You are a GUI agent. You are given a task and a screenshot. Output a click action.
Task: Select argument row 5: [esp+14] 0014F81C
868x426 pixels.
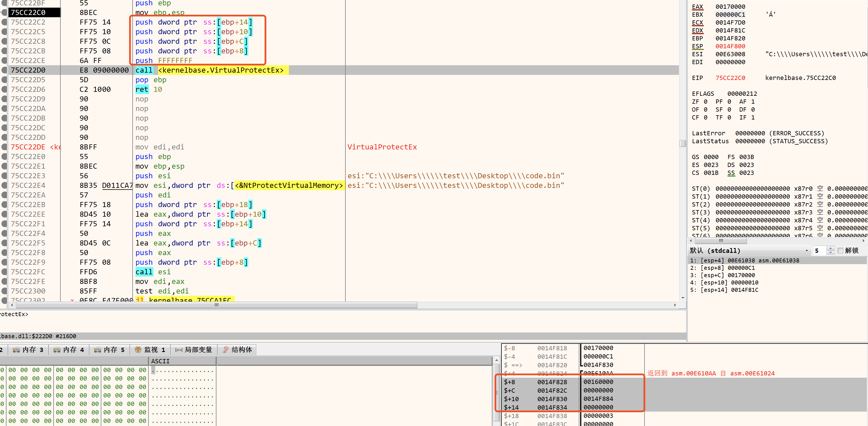click(x=777, y=290)
